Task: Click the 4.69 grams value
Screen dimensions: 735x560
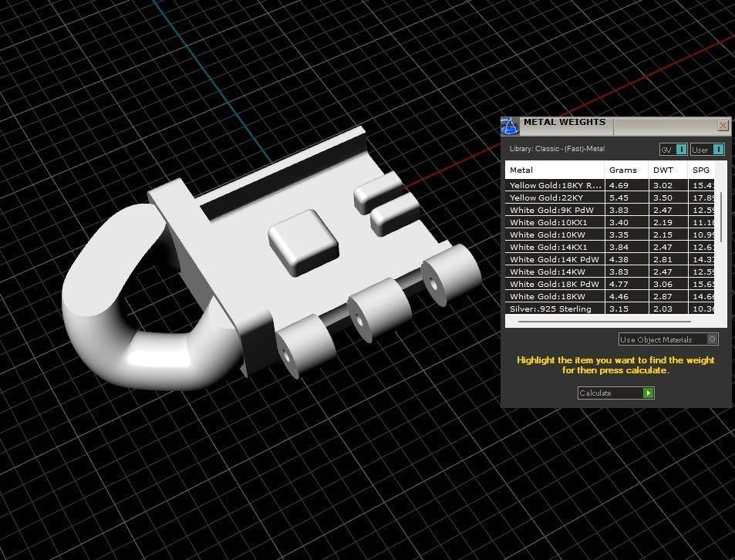Action: 619,185
